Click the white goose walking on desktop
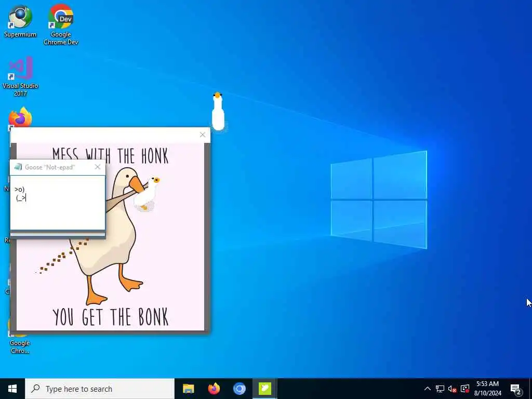 218,111
